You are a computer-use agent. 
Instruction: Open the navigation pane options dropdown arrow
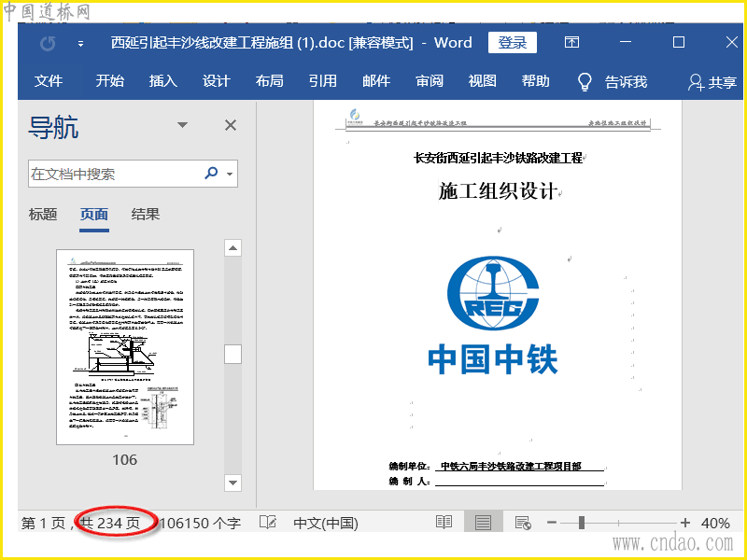(x=182, y=125)
